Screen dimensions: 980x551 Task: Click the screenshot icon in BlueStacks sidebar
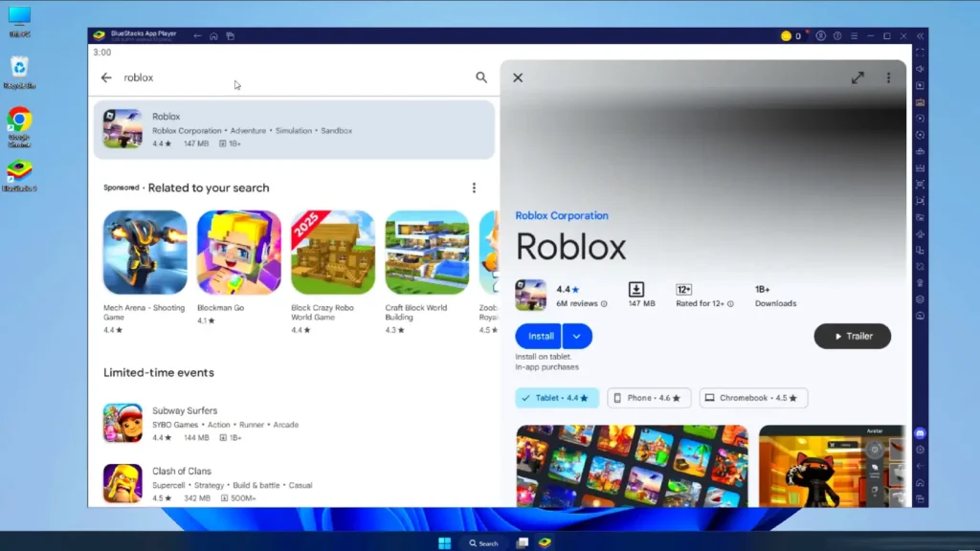(920, 185)
